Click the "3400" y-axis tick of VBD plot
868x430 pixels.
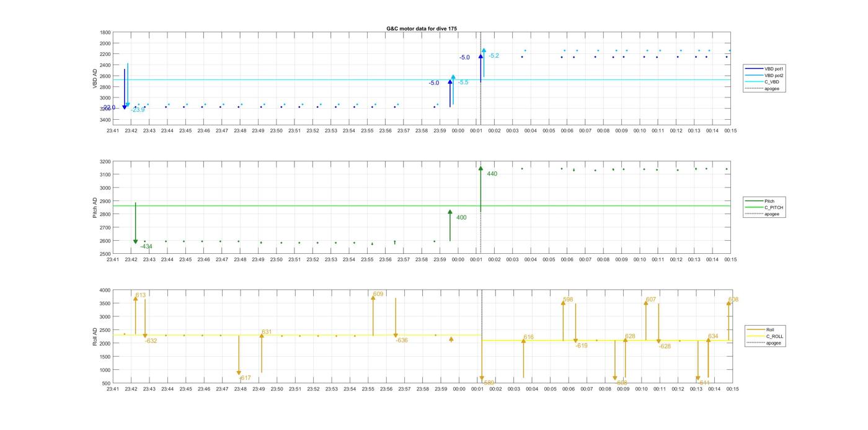pyautogui.click(x=105, y=119)
